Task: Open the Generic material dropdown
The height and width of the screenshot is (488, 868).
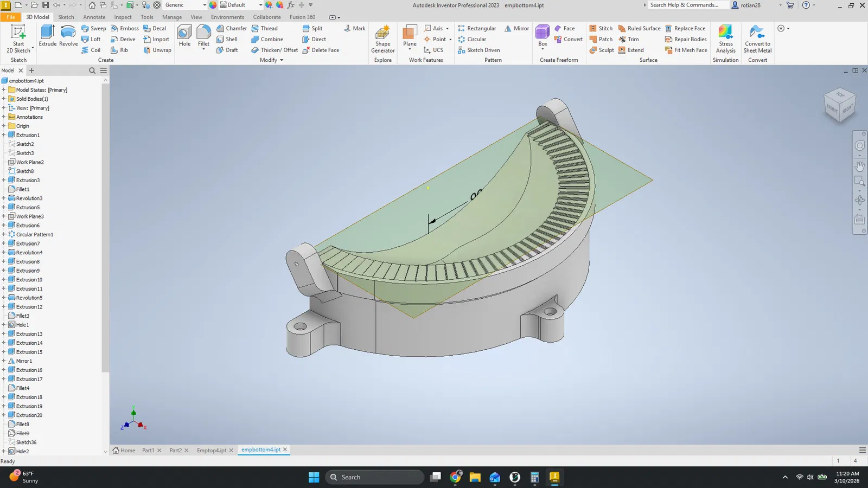Action: 204,5
